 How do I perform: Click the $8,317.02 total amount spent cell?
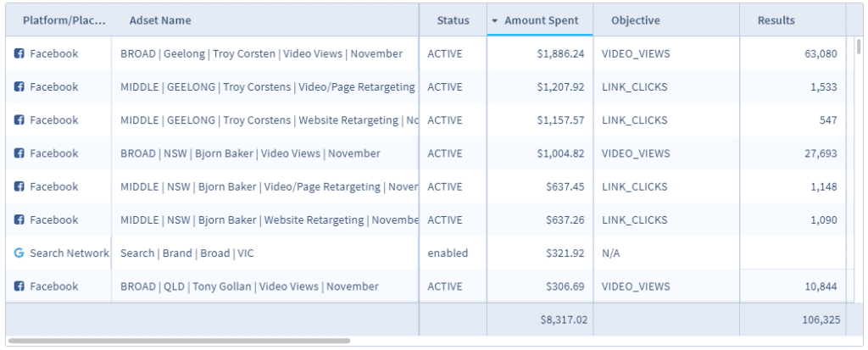tap(564, 319)
